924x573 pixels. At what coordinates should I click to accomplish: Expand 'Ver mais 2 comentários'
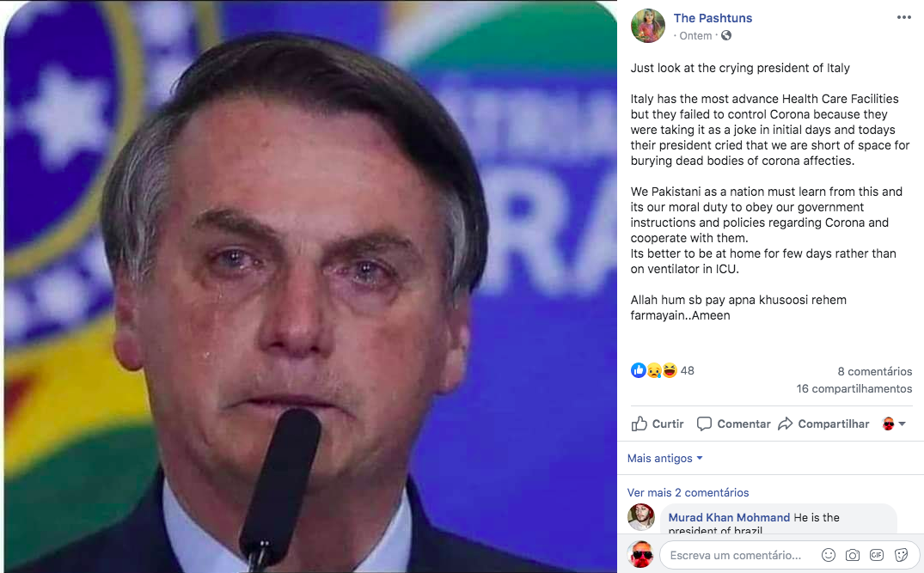click(688, 492)
